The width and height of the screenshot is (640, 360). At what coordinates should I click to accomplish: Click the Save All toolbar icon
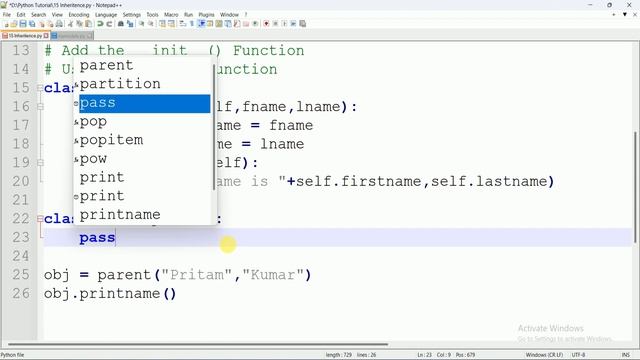[x=32, y=24]
